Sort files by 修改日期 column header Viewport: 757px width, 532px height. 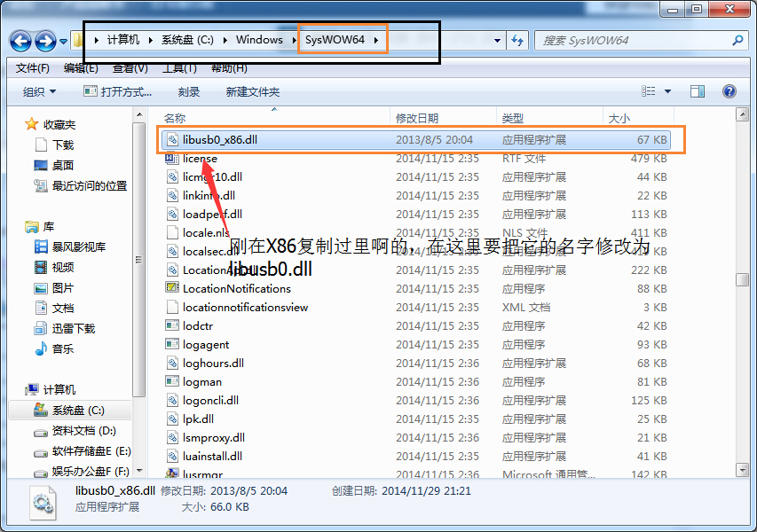point(417,118)
